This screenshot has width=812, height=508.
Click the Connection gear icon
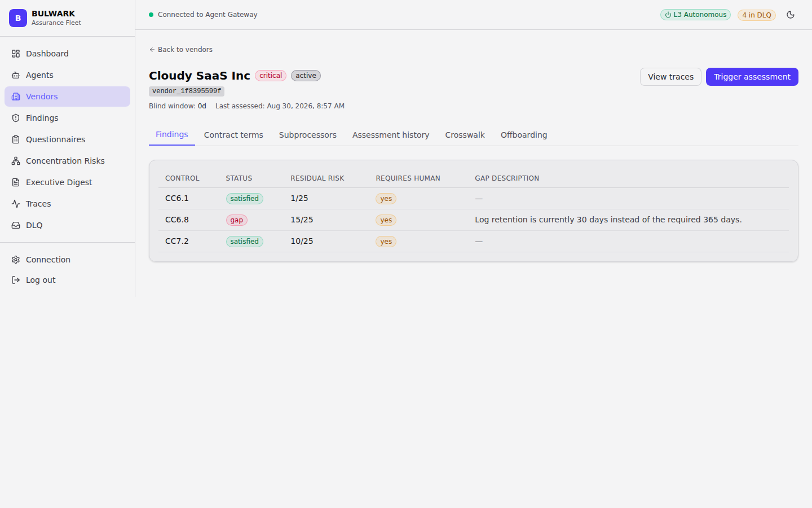click(x=16, y=260)
